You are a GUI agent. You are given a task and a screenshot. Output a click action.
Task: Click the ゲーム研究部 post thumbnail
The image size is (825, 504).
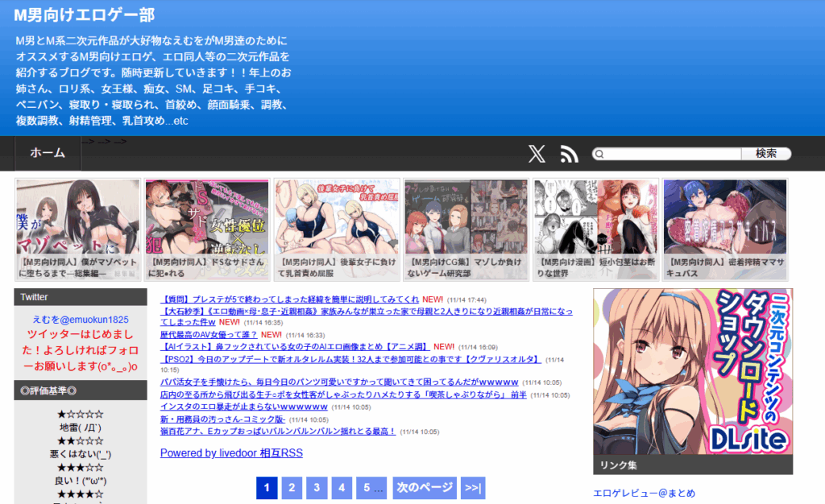click(466, 229)
